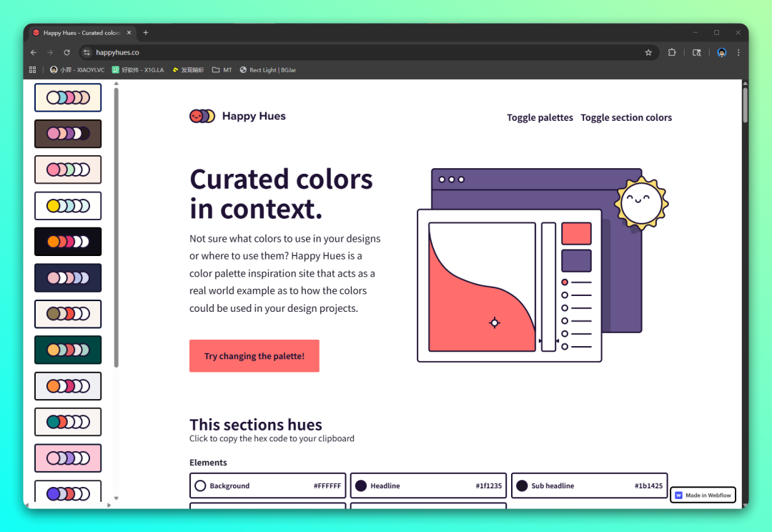This screenshot has width=772, height=532.
Task: Click the main page vertical scrollbar thumb
Action: click(745, 105)
